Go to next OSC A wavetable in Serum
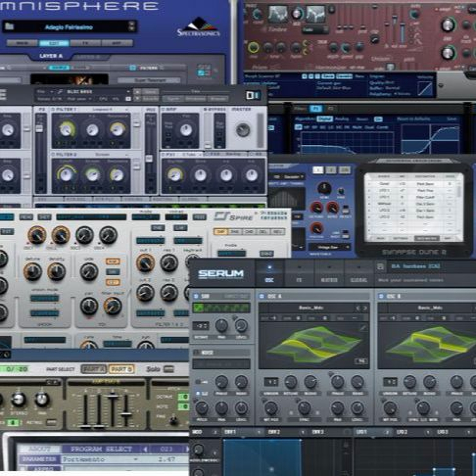This screenshot has width=476, height=476. point(365,308)
